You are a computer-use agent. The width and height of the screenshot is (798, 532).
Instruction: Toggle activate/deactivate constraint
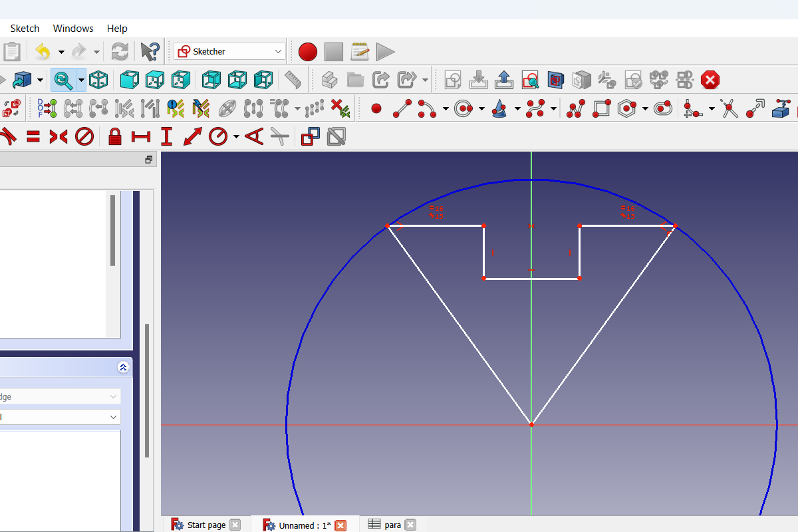(x=336, y=136)
